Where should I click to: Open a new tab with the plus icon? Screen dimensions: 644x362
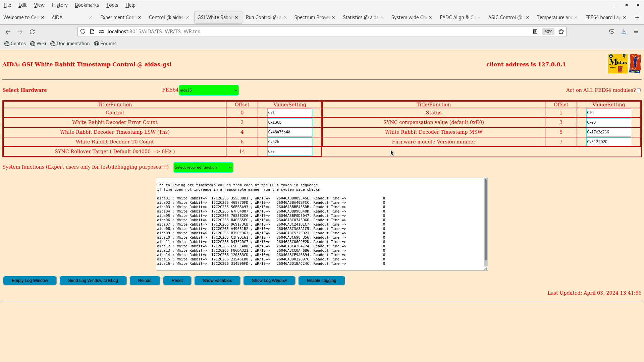tap(637, 17)
